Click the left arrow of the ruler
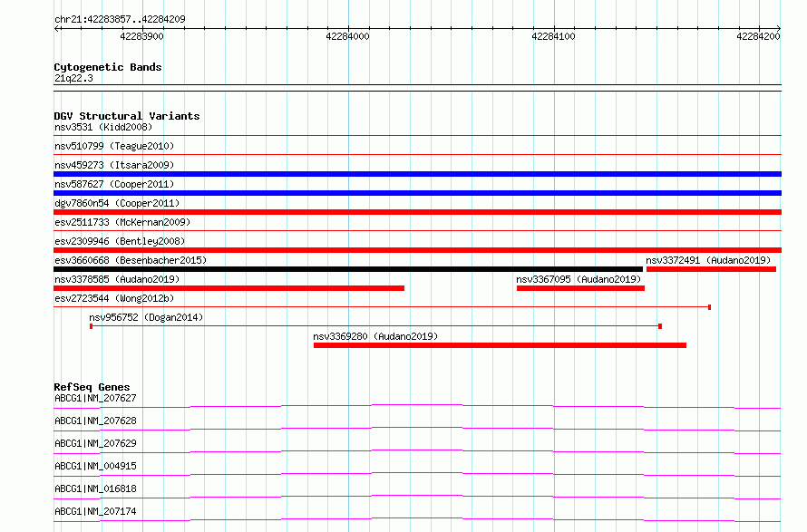Image resolution: width=807 pixels, height=532 pixels. coord(57,28)
